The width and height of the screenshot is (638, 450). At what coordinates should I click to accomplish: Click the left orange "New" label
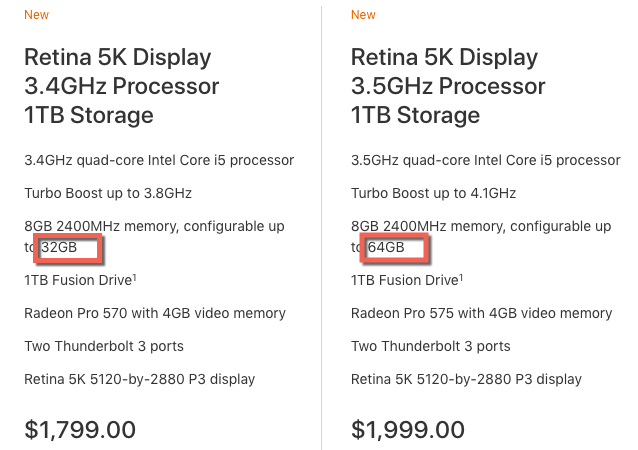coord(36,15)
